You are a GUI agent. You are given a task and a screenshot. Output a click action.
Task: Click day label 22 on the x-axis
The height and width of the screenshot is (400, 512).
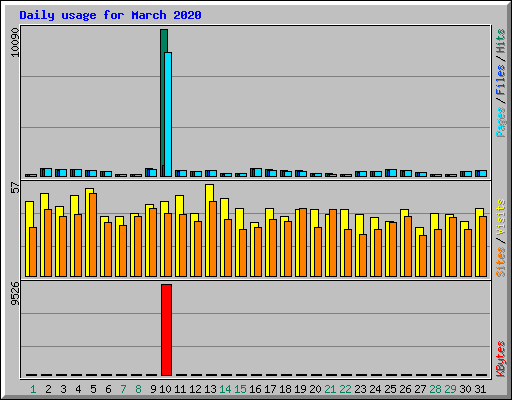point(345,389)
